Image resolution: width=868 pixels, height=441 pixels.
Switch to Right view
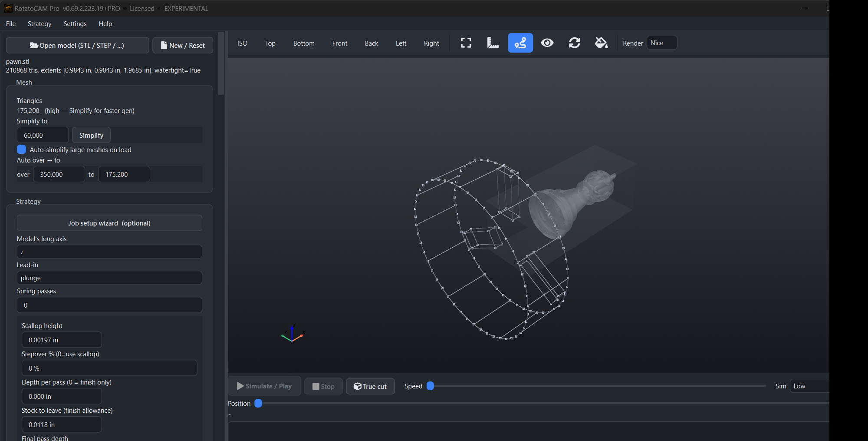tap(431, 43)
